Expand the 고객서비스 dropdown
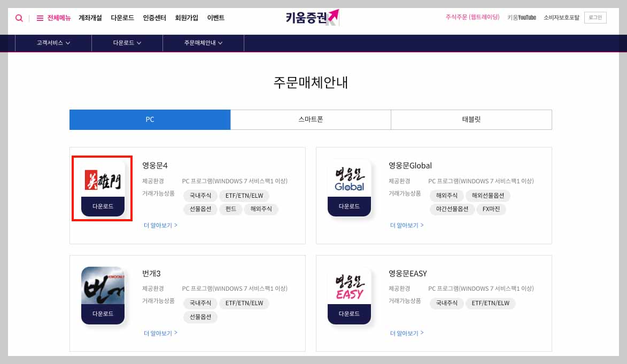 53,43
